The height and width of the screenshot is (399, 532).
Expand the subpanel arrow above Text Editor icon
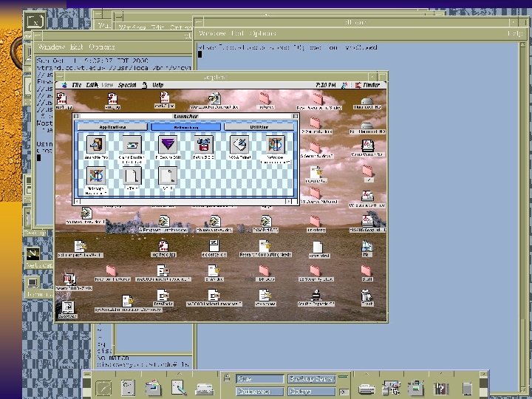point(179,374)
